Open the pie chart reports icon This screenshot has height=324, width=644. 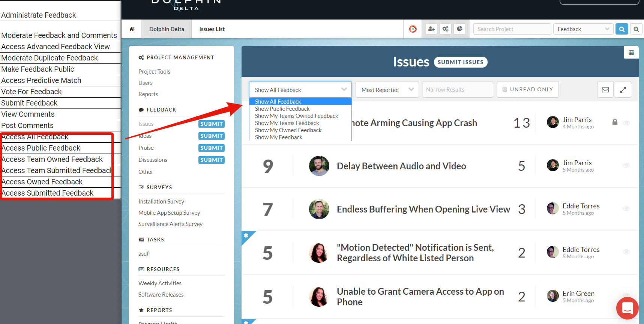click(460, 29)
